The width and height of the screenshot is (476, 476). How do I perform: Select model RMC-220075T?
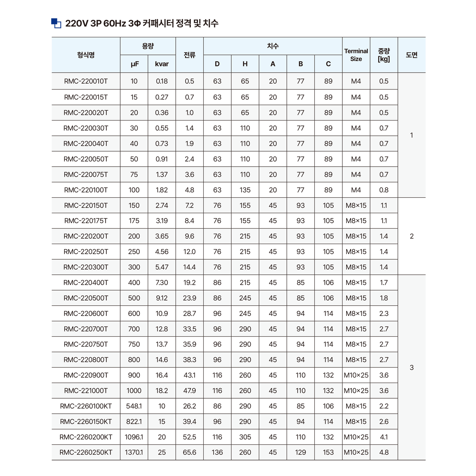(86, 175)
